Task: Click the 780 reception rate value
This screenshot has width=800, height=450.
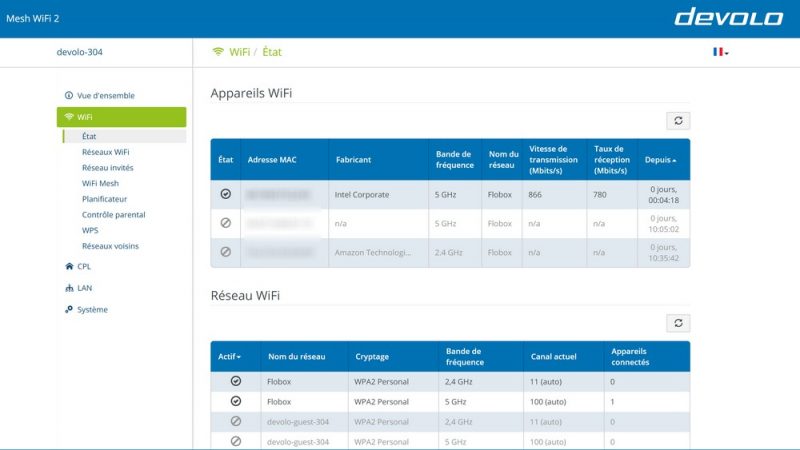Action: [x=600, y=194]
